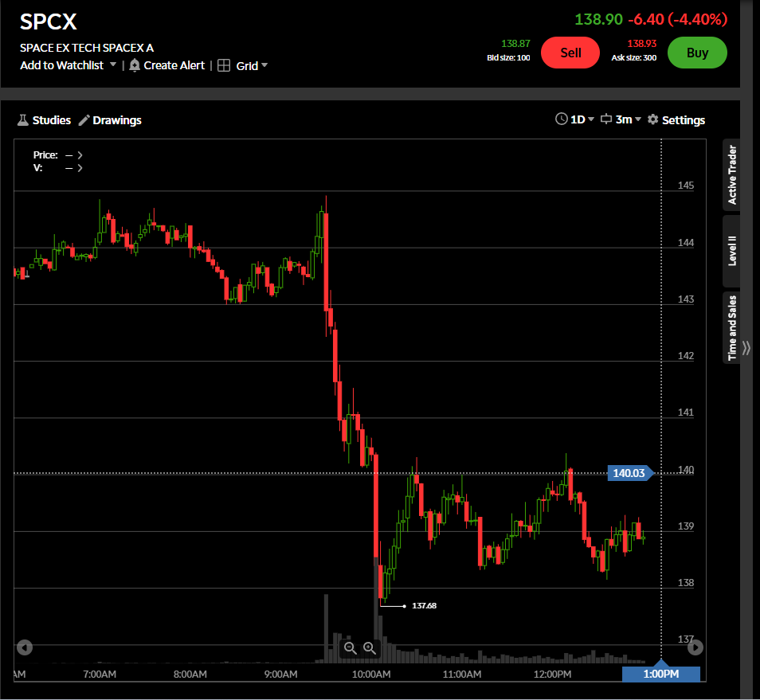Expand the Price details chevron

pos(80,155)
